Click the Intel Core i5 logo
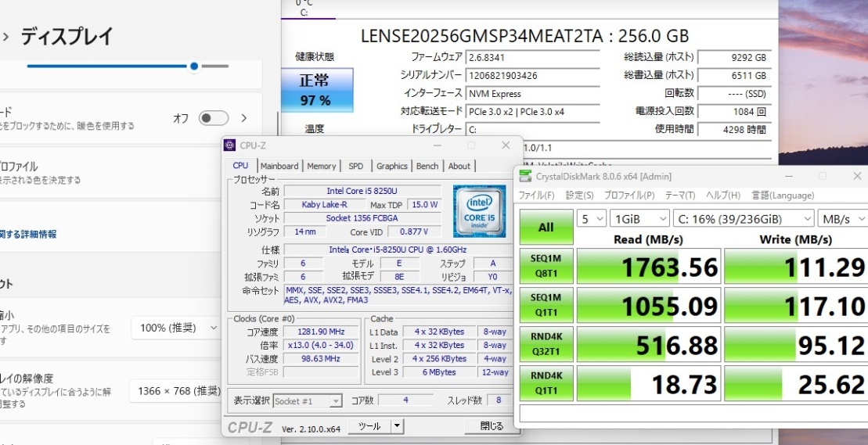 pos(479,211)
